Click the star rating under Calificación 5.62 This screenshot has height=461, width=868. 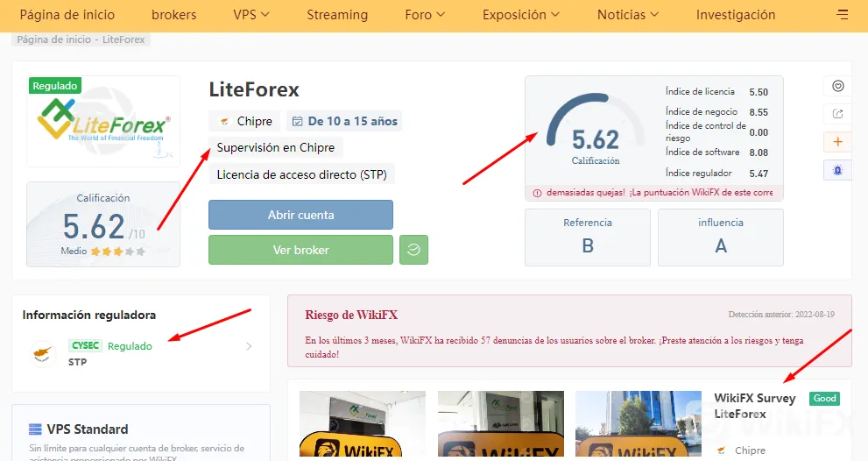point(119,251)
